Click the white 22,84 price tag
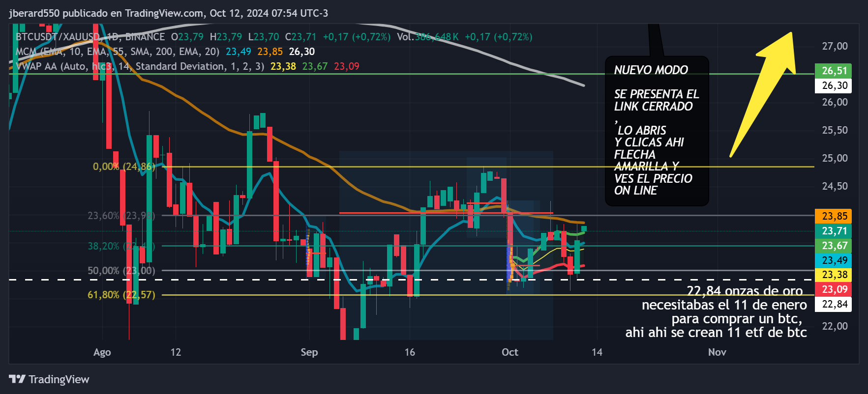The image size is (868, 394). [x=834, y=304]
